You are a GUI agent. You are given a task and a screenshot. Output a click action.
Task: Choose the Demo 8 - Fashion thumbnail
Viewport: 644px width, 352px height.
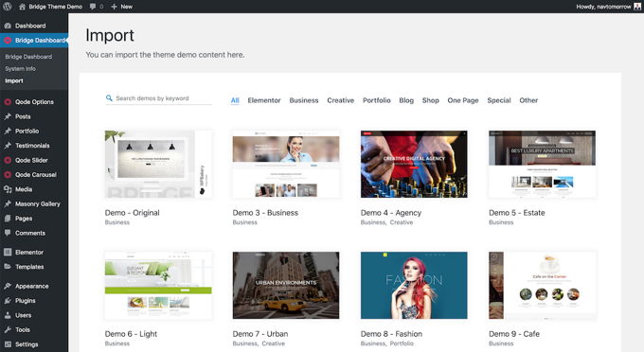point(414,285)
